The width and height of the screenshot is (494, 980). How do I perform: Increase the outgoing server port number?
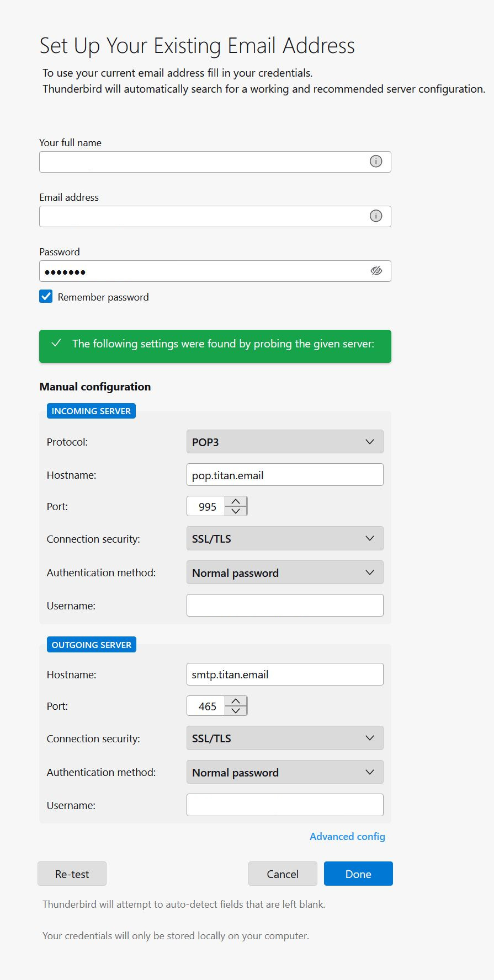point(236,701)
